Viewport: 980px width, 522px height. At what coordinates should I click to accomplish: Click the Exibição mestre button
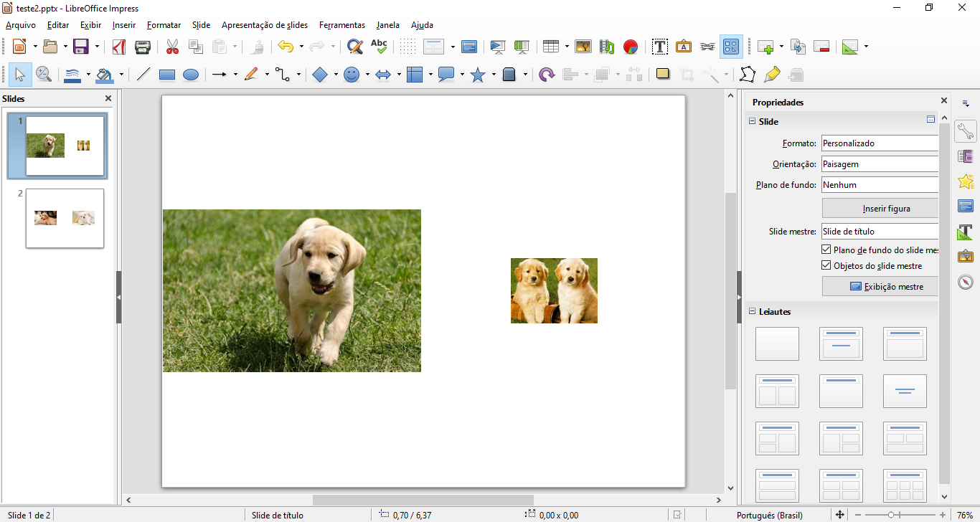click(x=880, y=286)
